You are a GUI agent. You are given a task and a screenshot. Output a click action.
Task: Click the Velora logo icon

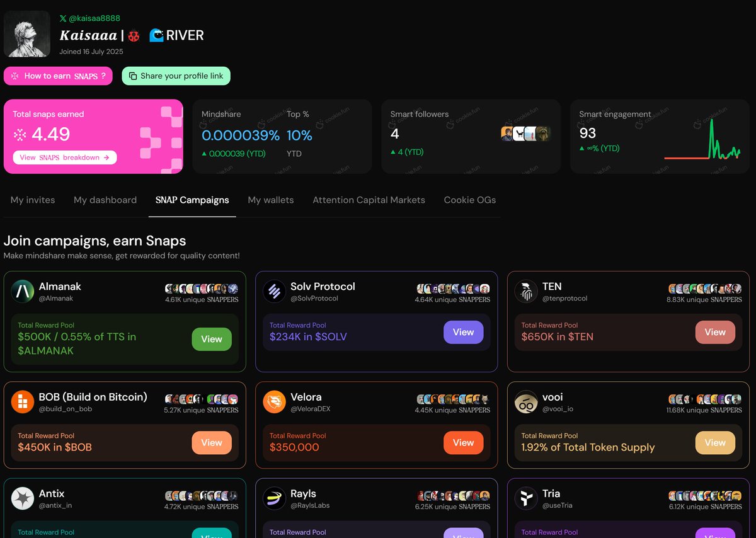pos(275,402)
